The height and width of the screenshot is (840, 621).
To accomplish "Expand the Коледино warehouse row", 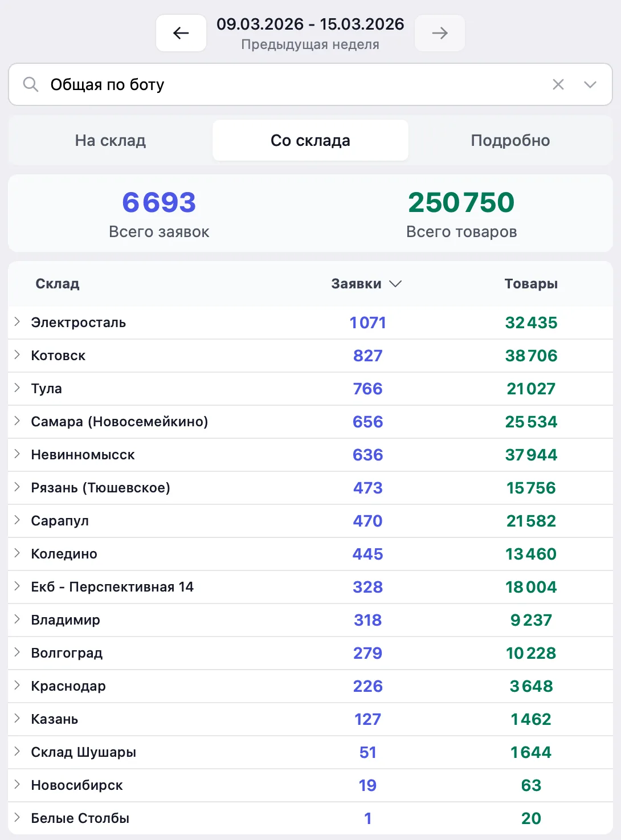I will click(x=17, y=553).
